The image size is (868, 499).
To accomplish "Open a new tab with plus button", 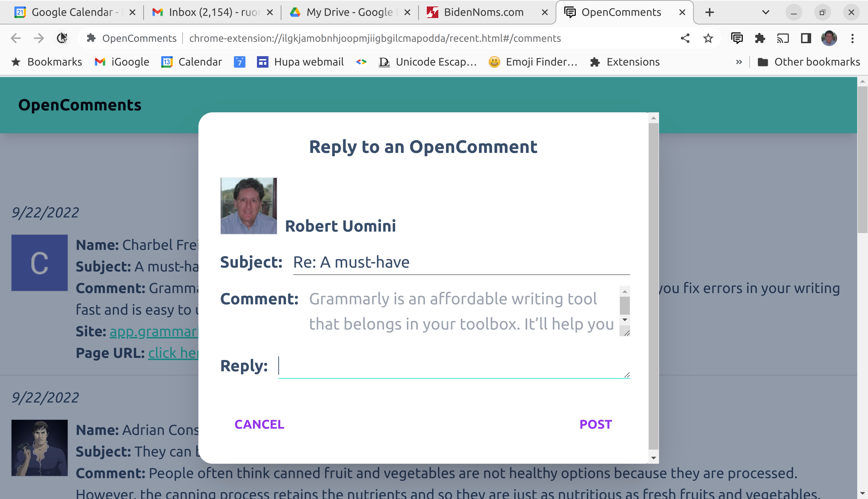I will [x=710, y=12].
